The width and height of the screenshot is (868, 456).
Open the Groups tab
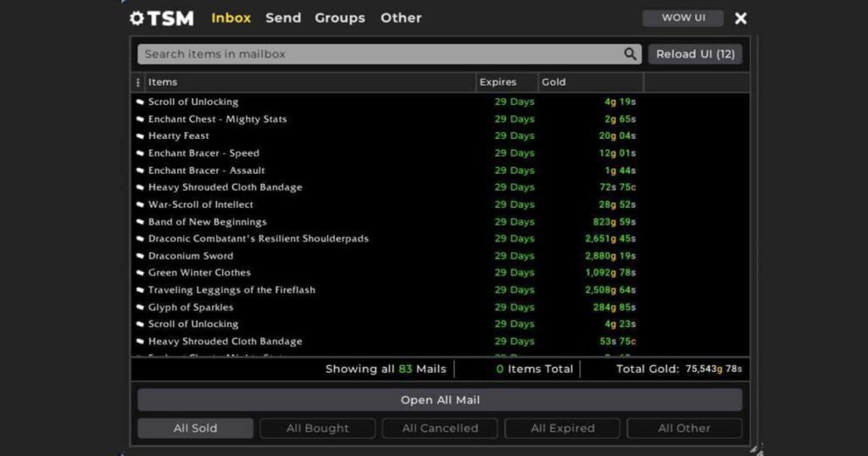point(340,18)
